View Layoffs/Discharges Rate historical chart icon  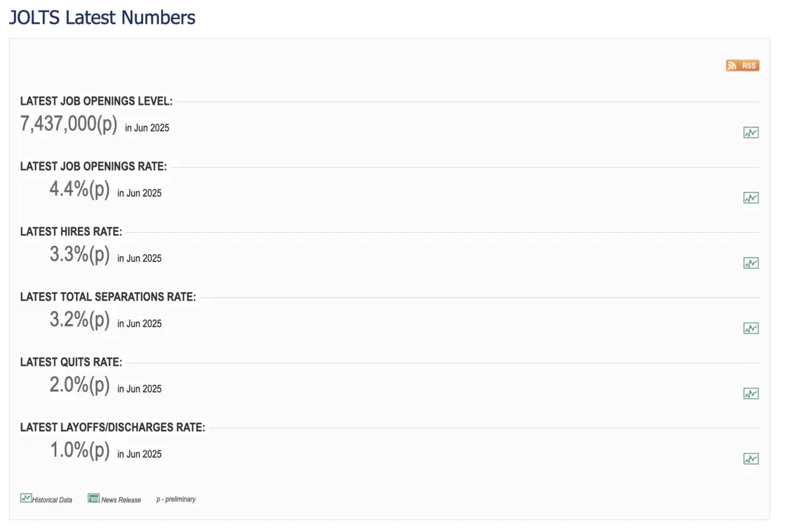751,458
